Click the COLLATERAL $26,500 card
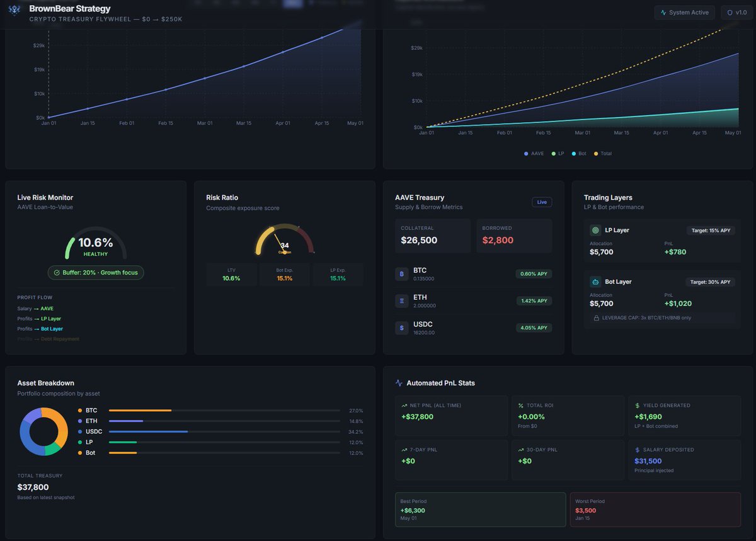The image size is (756, 541). (x=433, y=236)
